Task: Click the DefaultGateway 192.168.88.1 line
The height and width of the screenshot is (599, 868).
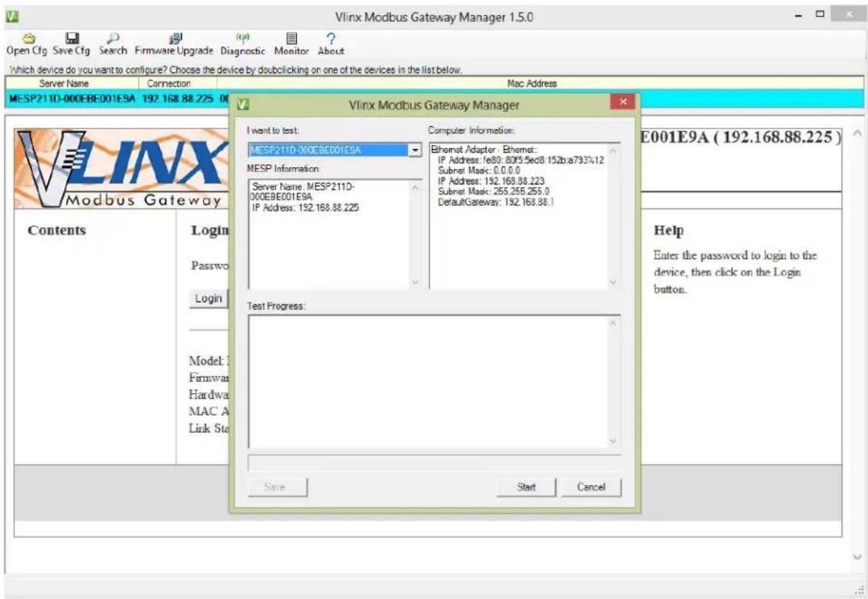Action: (x=496, y=203)
